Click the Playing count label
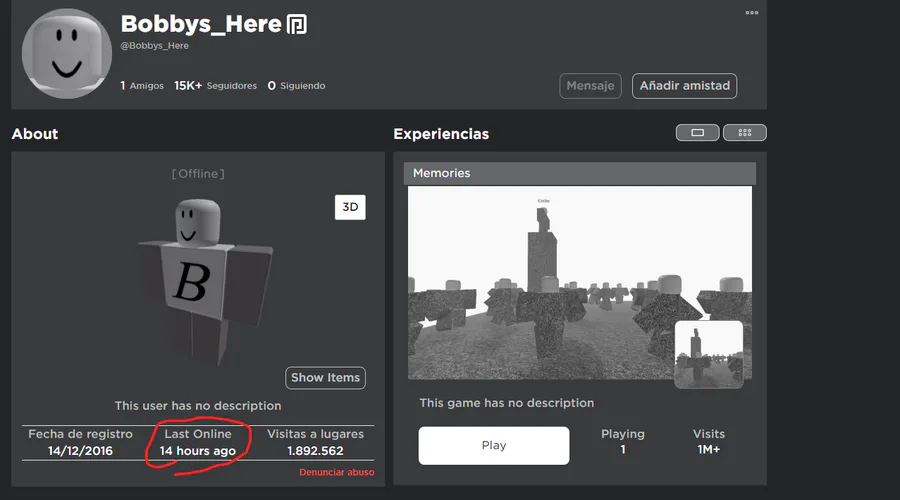 [x=623, y=434]
